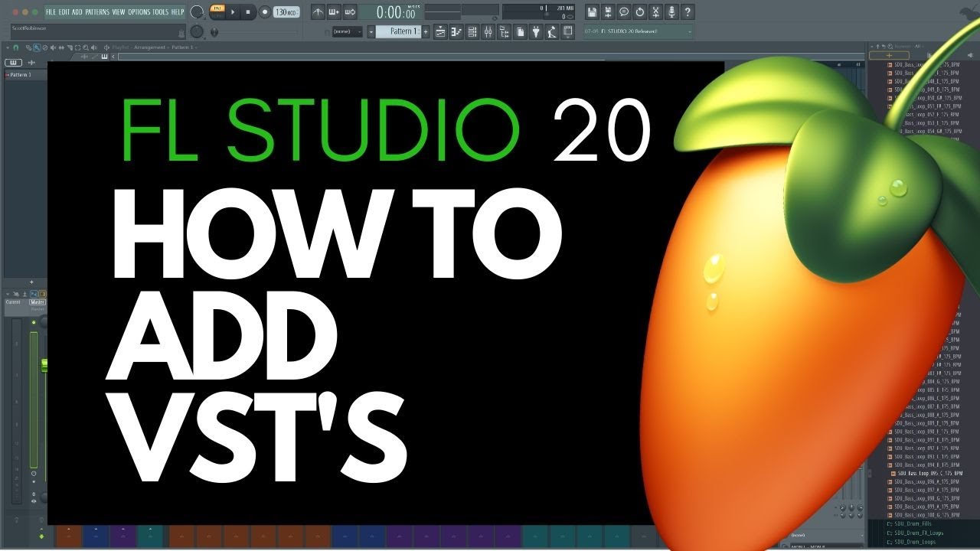Click the 130 tempo display
Viewport: 980px width, 551px height.
(286, 12)
